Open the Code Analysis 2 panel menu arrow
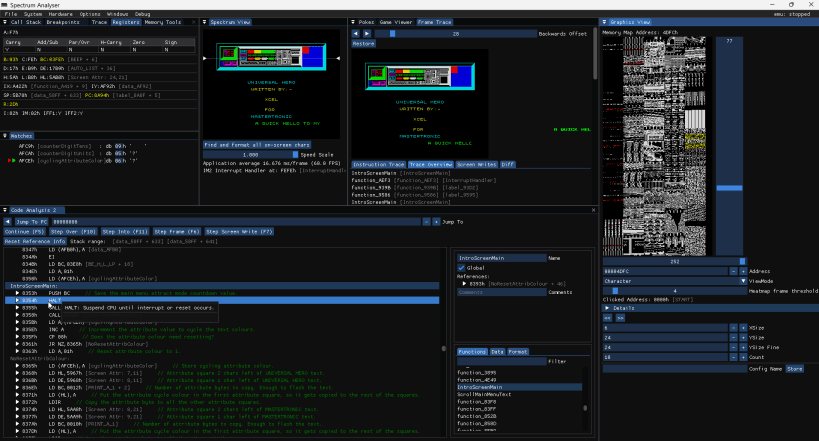Viewport: 819px width, 441px height. (5, 210)
